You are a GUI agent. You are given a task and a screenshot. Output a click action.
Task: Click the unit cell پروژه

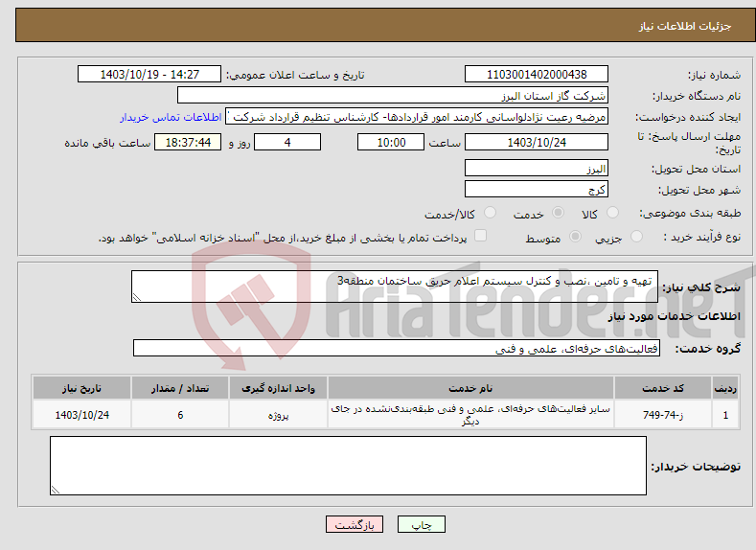point(278,415)
